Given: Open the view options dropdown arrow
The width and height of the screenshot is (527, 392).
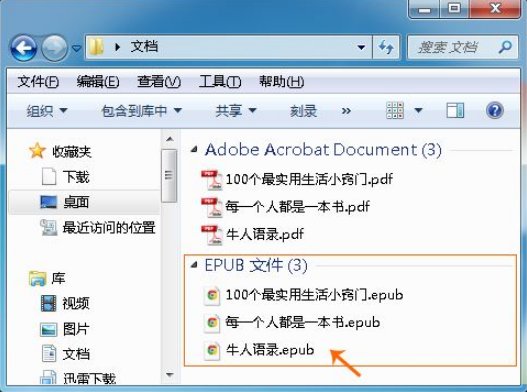Looking at the screenshot, I should 418,110.
